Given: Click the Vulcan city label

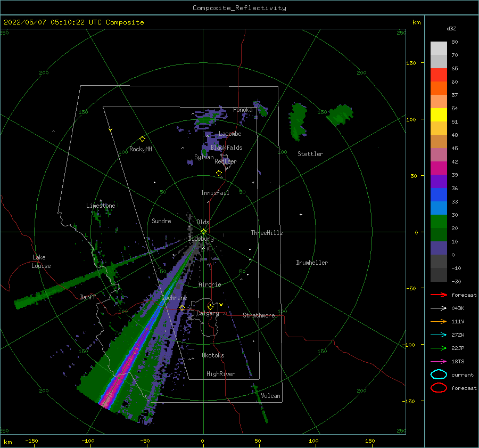Looking at the screenshot, I should coord(270,396).
